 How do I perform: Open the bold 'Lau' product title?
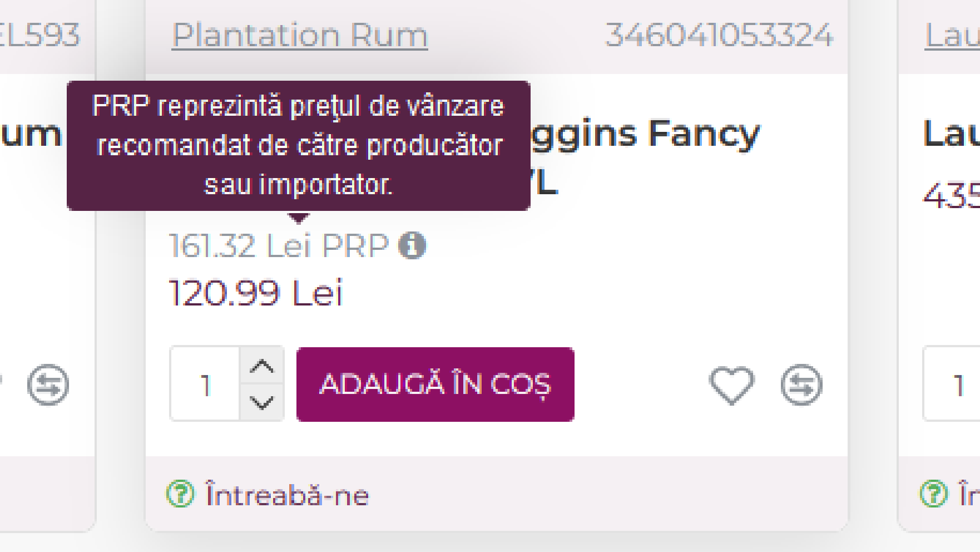pos(952,134)
